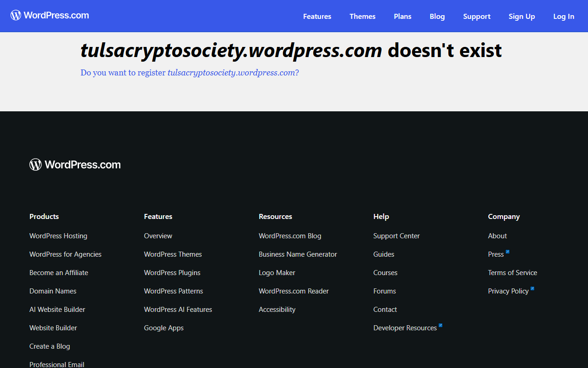Screen dimensions: 588x368
Task: Click register tulsacryptosociety.wordpress.com link
Action: point(190,73)
